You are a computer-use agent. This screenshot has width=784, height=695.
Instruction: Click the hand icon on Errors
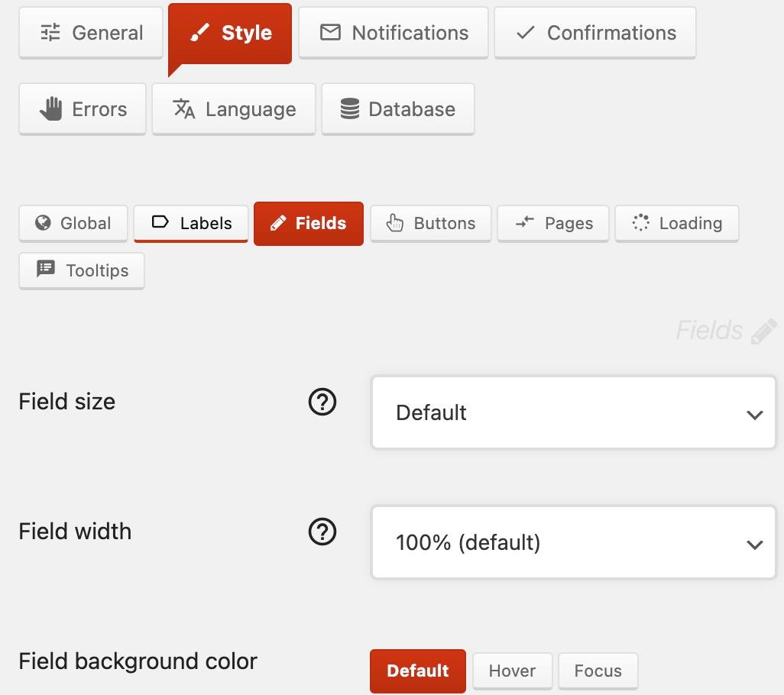[51, 109]
